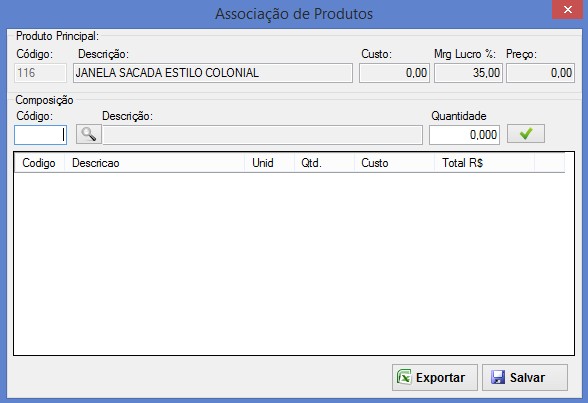
Task: Click the Preço field
Action: pos(540,73)
